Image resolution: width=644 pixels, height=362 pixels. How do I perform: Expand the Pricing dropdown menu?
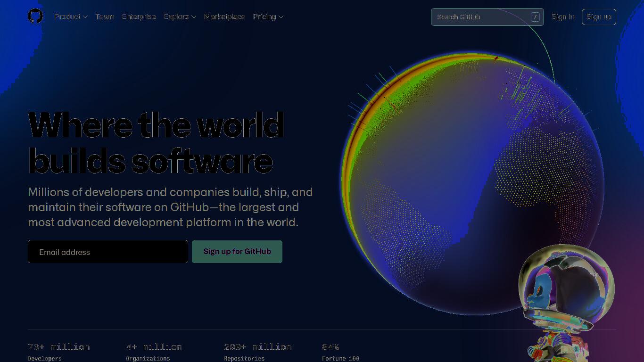pyautogui.click(x=268, y=16)
